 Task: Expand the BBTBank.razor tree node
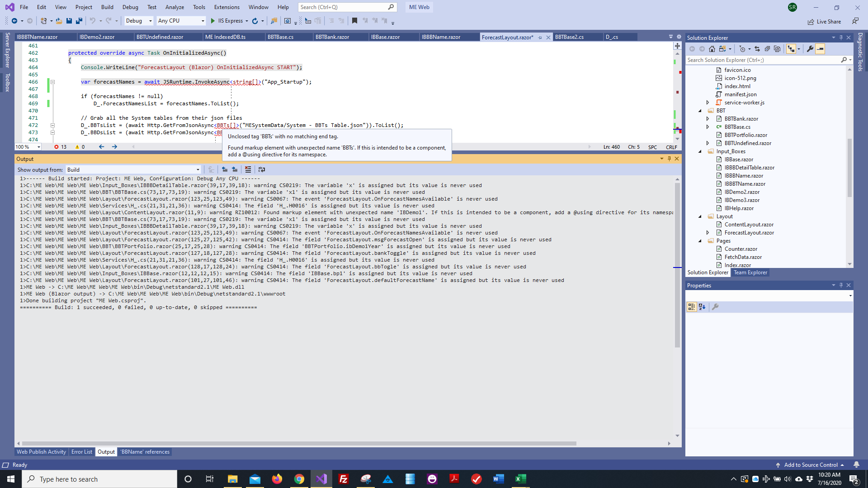[708, 118]
